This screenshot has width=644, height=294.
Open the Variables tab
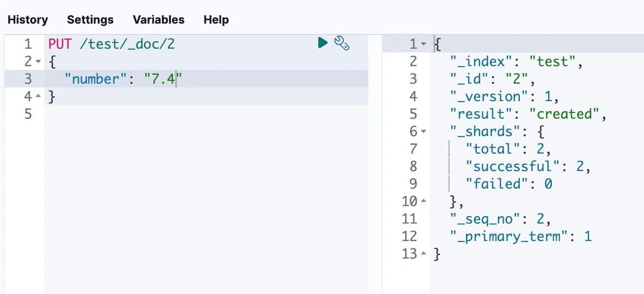tap(159, 20)
